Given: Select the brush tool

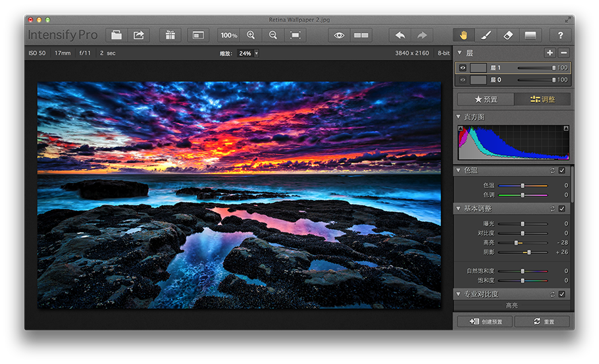Looking at the screenshot, I should coord(485,36).
